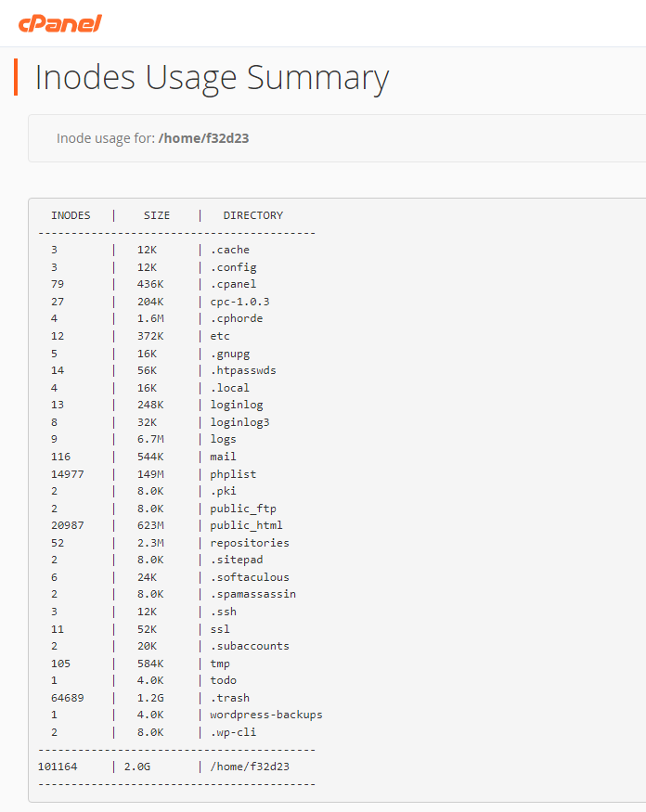Click the DIRECTORY column header

(252, 215)
